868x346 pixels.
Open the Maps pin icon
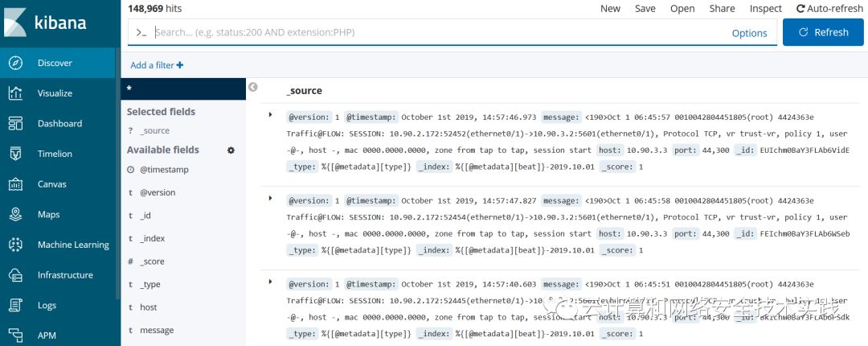tap(15, 215)
